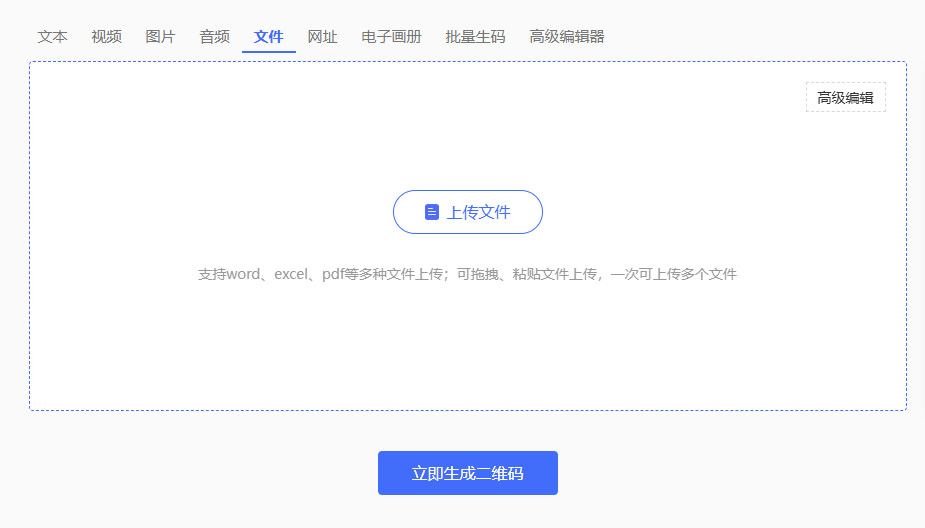
Task: Click the word 'excel' in the hint
Action: [x=291, y=274]
